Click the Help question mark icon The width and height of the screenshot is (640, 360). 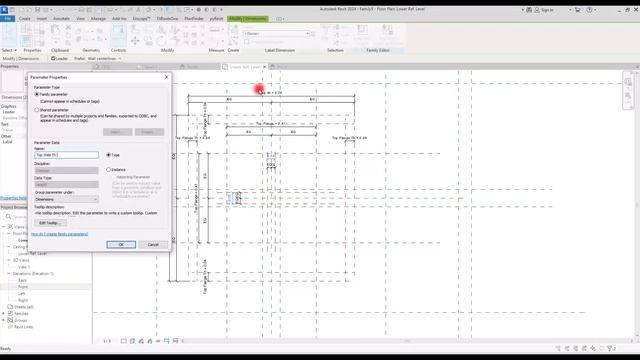589,10
